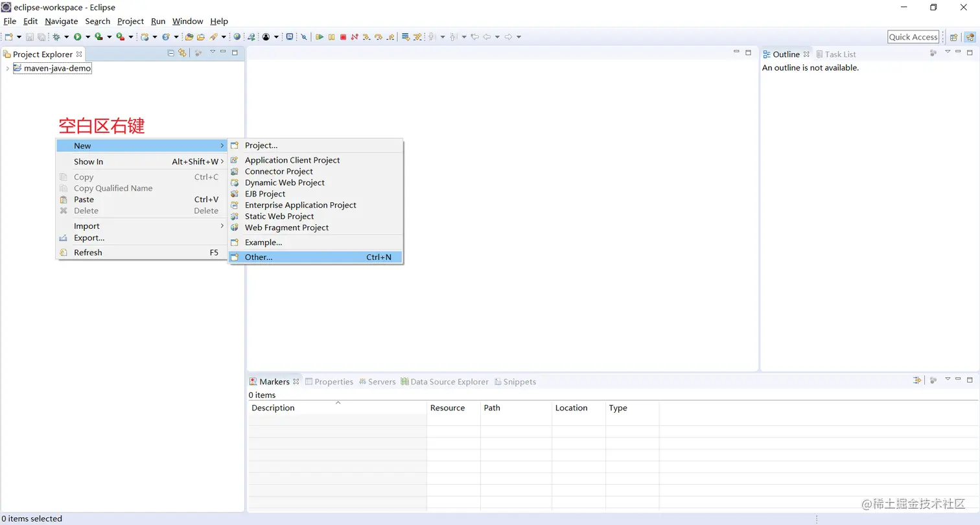Click the Quick Access search field

pyautogui.click(x=913, y=37)
